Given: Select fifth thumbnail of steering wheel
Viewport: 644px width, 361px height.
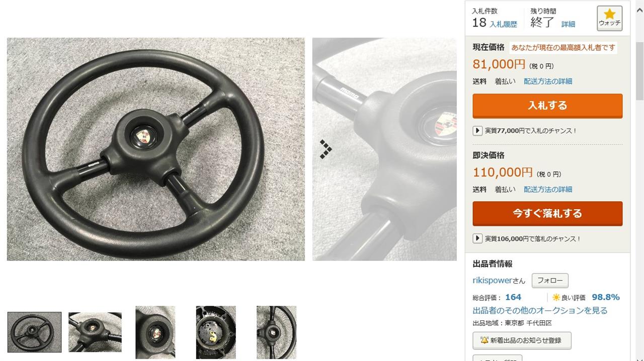Looking at the screenshot, I should (276, 332).
